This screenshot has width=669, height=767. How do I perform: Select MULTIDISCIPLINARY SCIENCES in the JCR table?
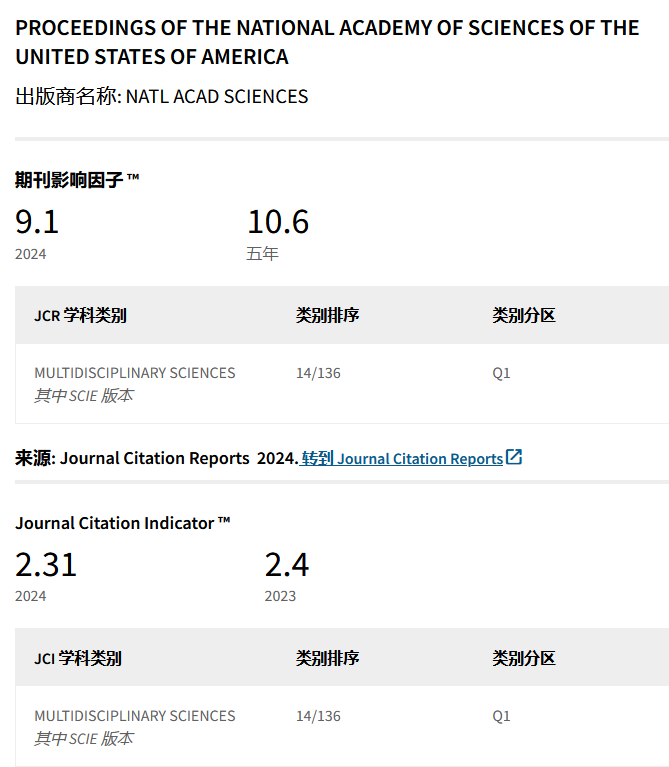135,373
